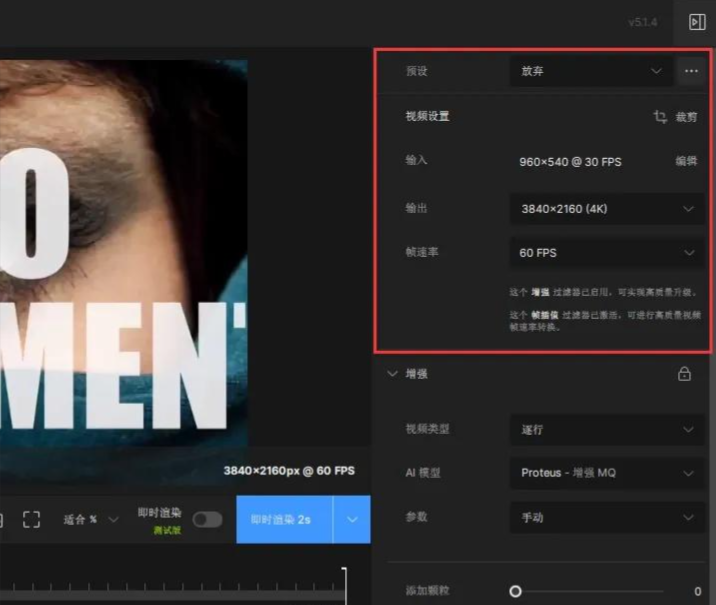Click the fullscreen preview icon
Image resolution: width=716 pixels, height=605 pixels.
coord(32,520)
